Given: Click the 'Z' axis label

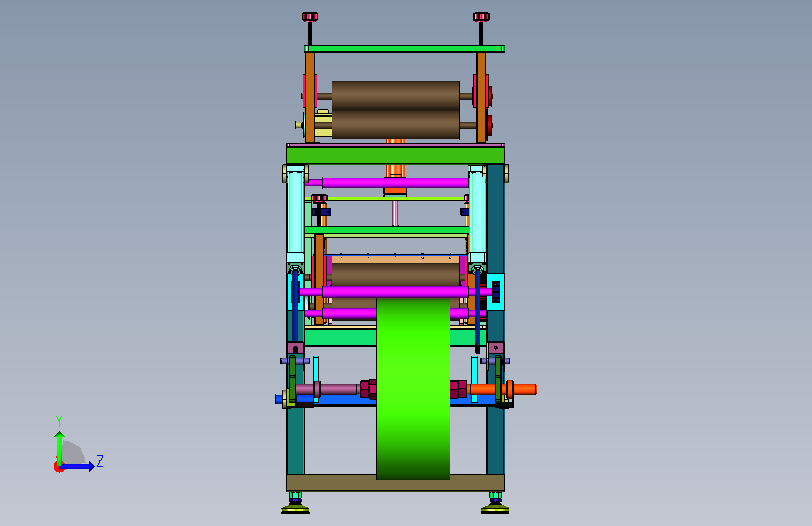Looking at the screenshot, I should point(100,460).
